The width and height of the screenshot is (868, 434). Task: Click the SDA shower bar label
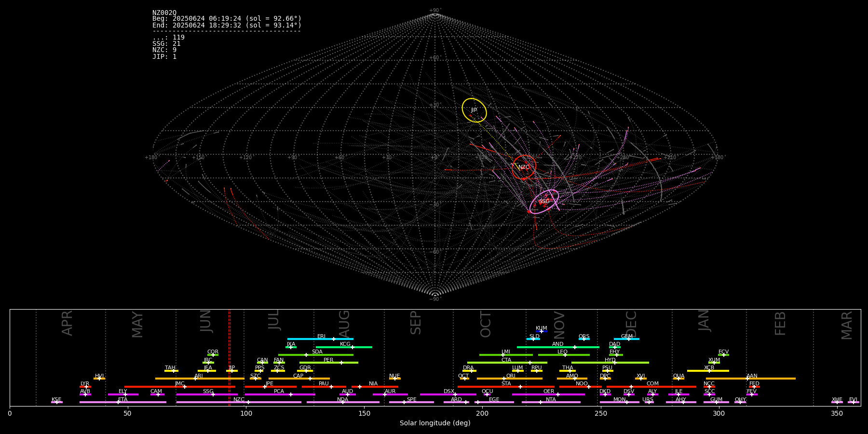[317, 352]
